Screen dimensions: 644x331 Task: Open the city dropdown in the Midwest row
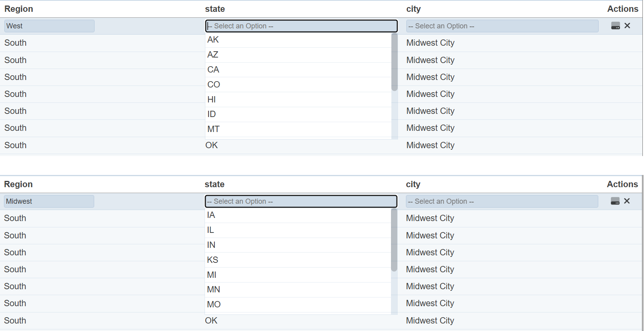pyautogui.click(x=502, y=201)
